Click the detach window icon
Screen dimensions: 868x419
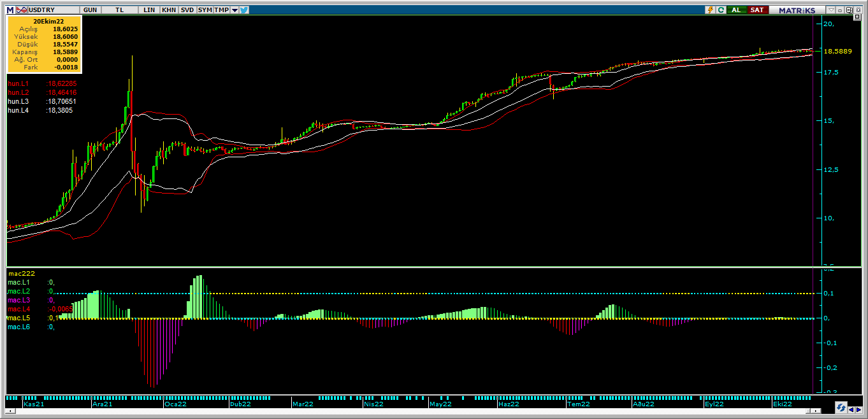(850, 10)
